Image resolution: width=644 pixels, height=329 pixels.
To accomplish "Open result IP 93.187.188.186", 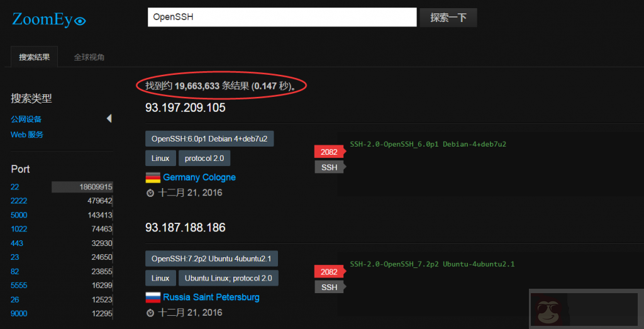I will pyautogui.click(x=186, y=227).
